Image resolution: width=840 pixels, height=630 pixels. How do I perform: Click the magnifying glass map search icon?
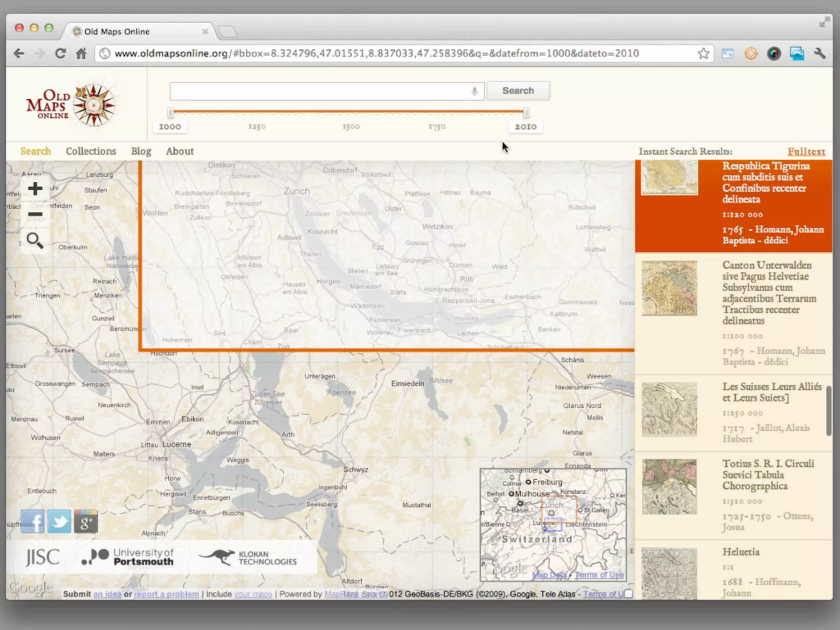(x=35, y=241)
